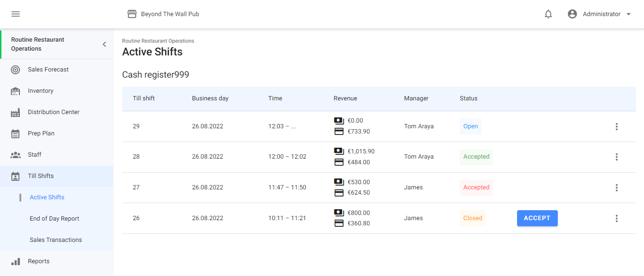Open three-dot menu for till shift 26
The image size is (644, 276).
click(617, 218)
